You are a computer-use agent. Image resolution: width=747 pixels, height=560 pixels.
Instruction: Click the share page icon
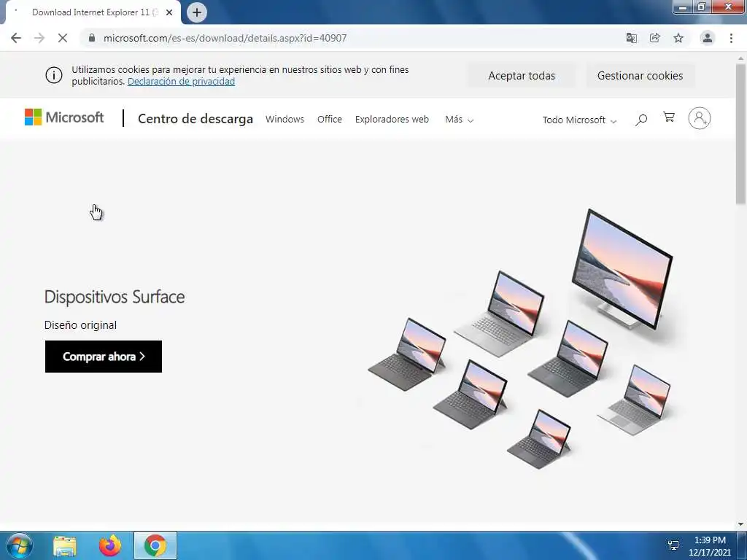pos(654,38)
